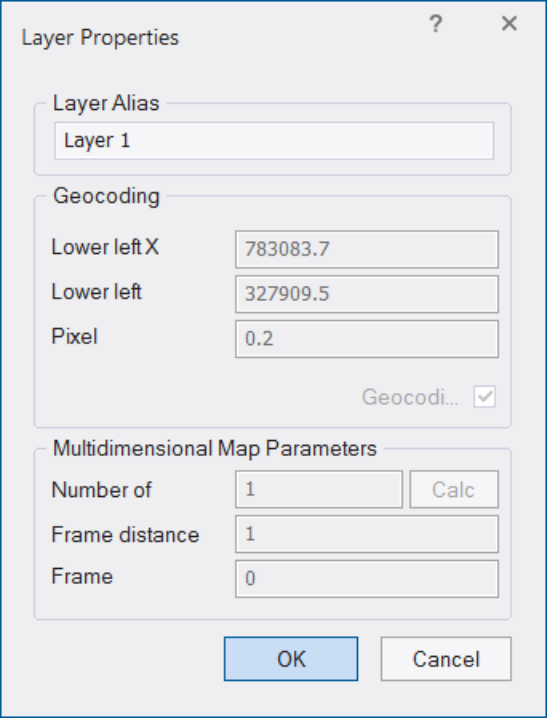Screen dimensions: 547x718
Task: Click the Layer Properties title text
Action: coord(100,38)
